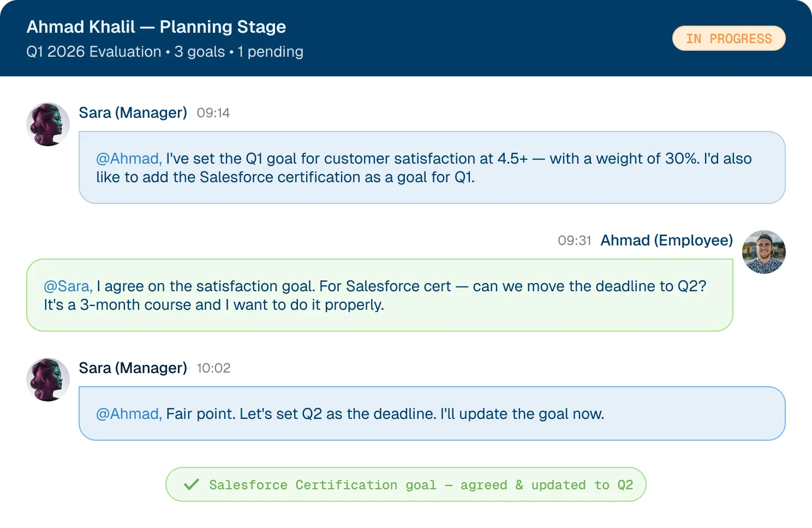The width and height of the screenshot is (812, 528).
Task: Select the Sara (Manager) name at 09:14
Action: [x=133, y=112]
